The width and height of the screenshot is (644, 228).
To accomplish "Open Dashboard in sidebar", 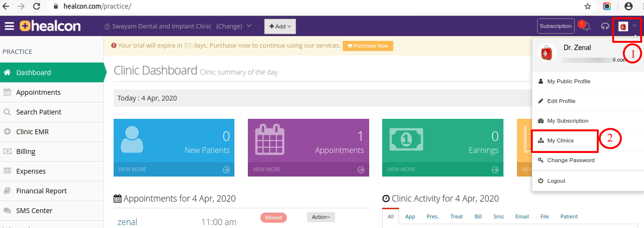I will [52, 73].
